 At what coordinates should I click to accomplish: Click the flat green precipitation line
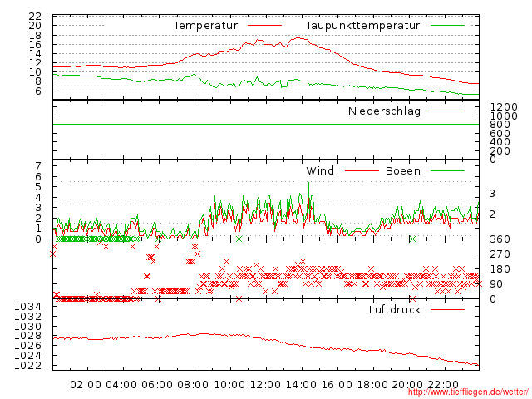click(266, 125)
